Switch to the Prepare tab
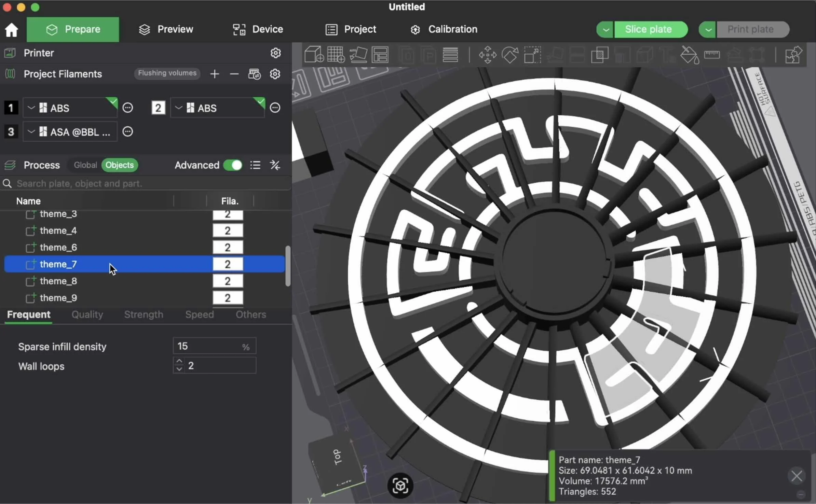 [73, 30]
